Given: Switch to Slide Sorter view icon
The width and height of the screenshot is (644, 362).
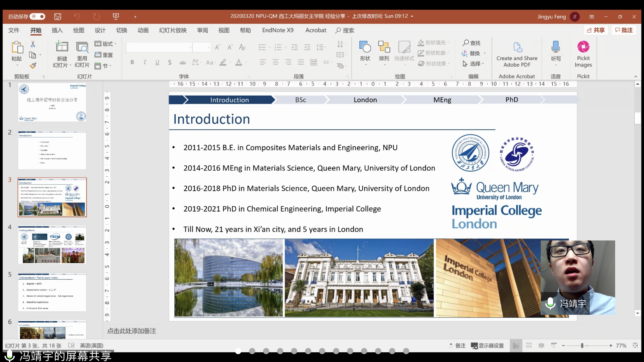Looking at the screenshot, I should tap(528, 345).
